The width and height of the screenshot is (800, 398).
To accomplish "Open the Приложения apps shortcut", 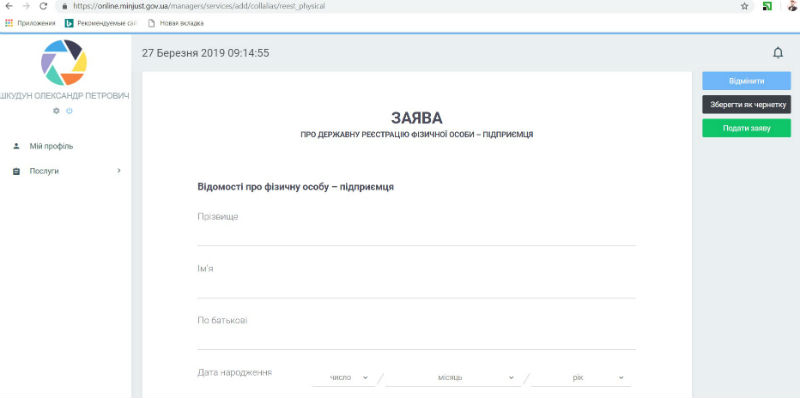I will point(30,23).
